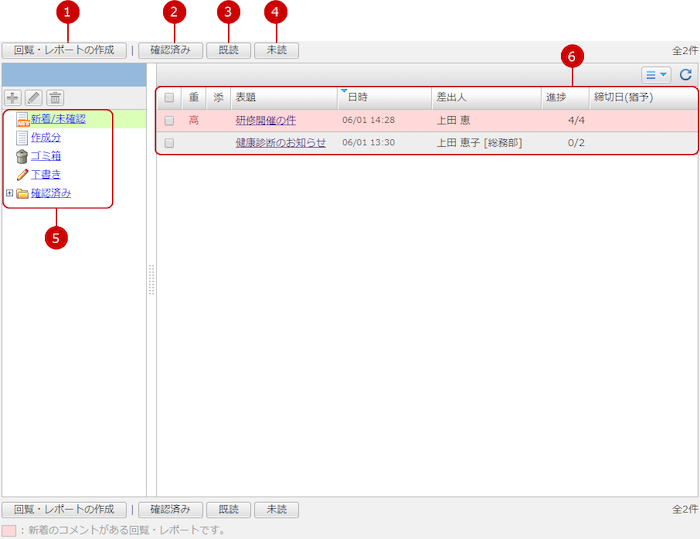The height and width of the screenshot is (539, 700).
Task: Click top 確認済み button
Action: point(171,50)
